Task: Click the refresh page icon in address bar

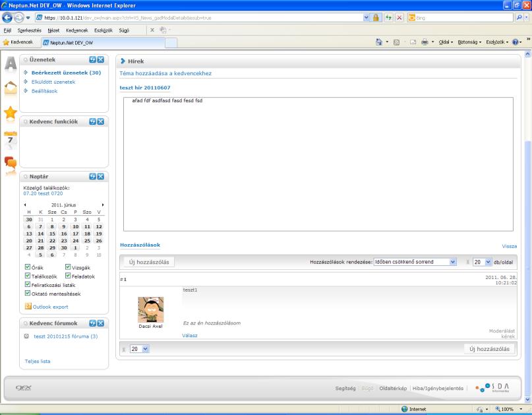Action: tap(388, 18)
